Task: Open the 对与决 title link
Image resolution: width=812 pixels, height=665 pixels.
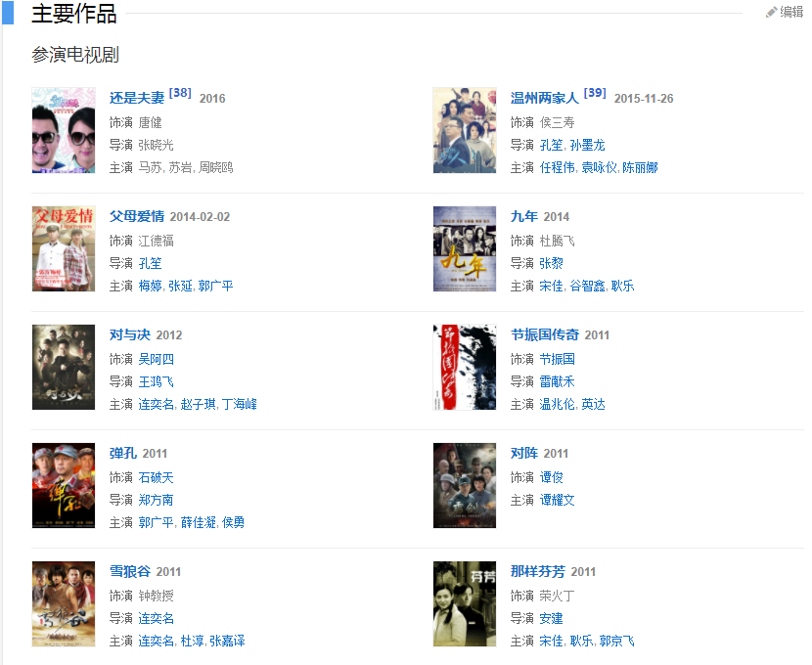Action: pyautogui.click(x=130, y=334)
